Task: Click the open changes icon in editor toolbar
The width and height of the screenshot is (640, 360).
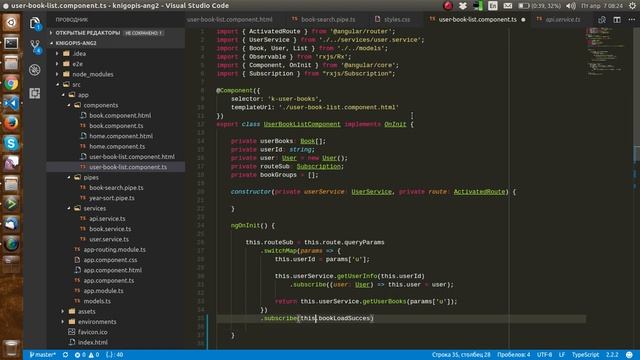Action: 602,20
